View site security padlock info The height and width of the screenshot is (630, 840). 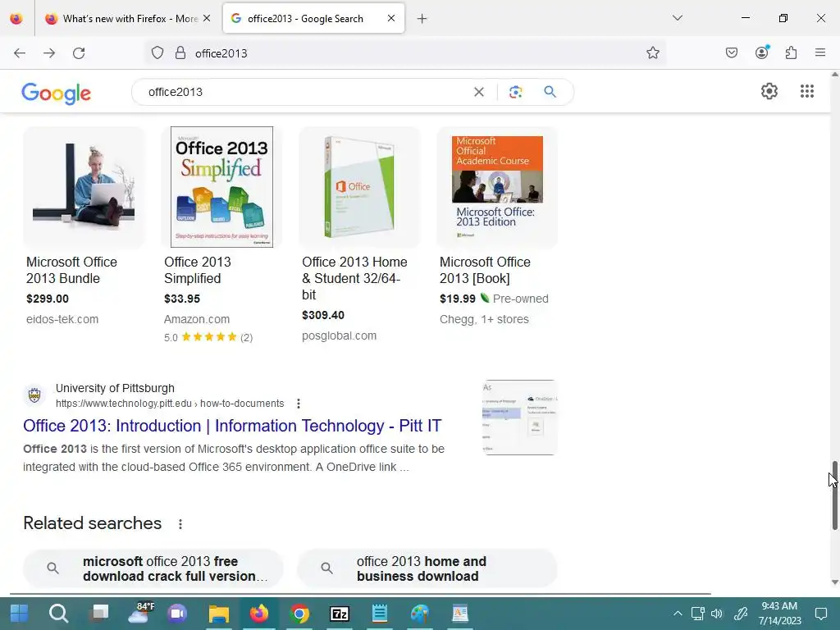(180, 53)
